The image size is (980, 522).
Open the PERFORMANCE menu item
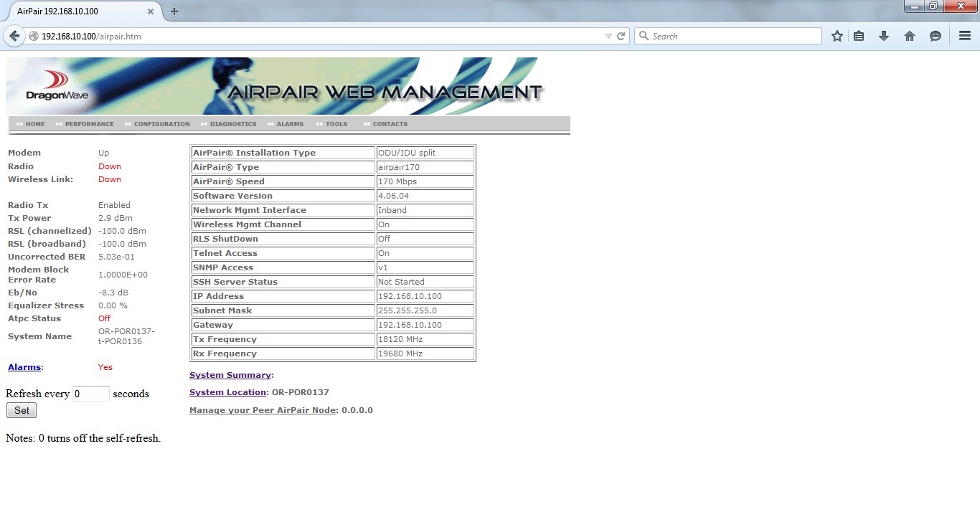(x=90, y=124)
